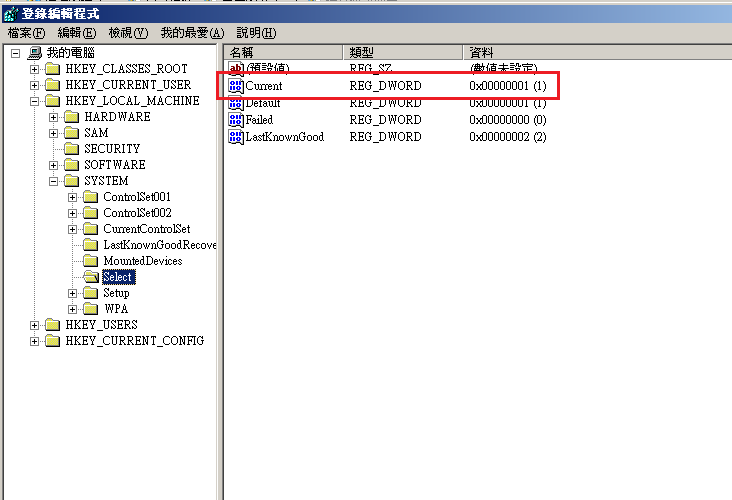Sort by the 類型 column header
732x500 pixels.
(x=403, y=52)
